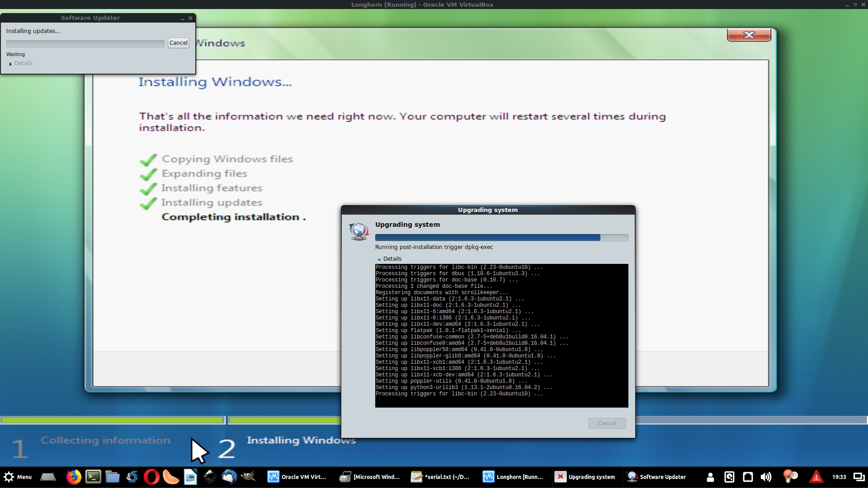
Task: Launch the Opera browser icon
Action: point(151,477)
